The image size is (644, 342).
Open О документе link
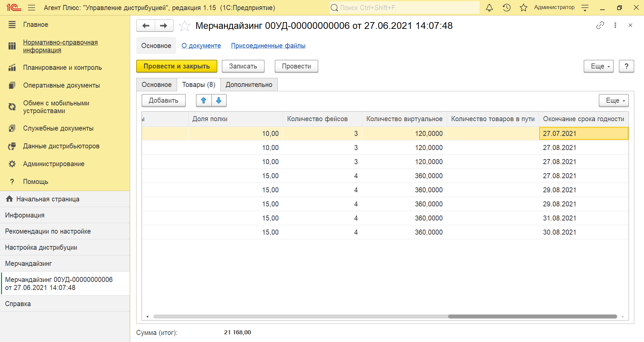tap(201, 46)
